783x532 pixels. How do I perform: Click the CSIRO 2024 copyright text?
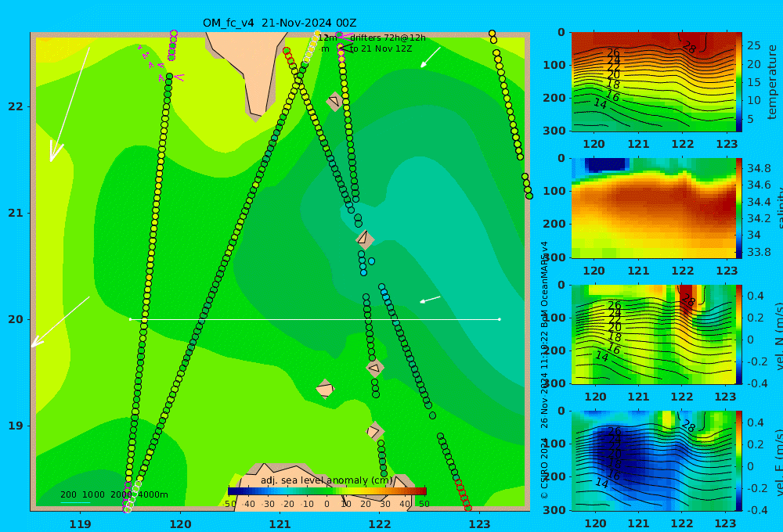pyautogui.click(x=544, y=466)
